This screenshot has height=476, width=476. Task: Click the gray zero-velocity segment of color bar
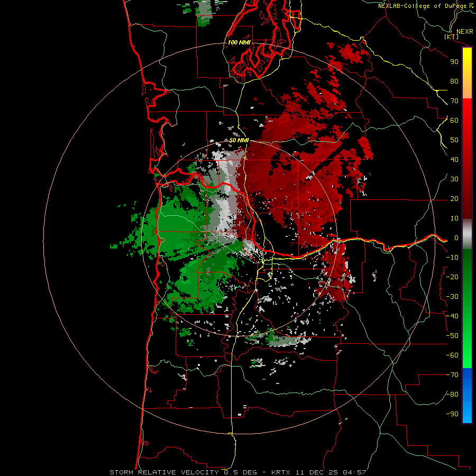[467, 234]
